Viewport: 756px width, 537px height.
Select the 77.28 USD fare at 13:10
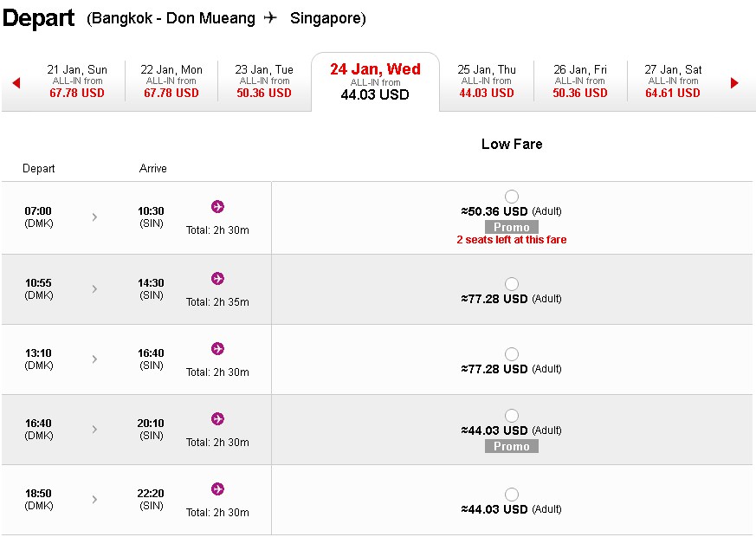click(512, 354)
